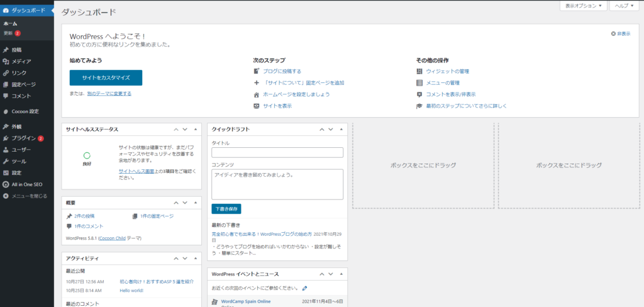This screenshot has height=307, width=644.
Task: Click the ツール (Tools) wrench icon
Action: (6, 161)
